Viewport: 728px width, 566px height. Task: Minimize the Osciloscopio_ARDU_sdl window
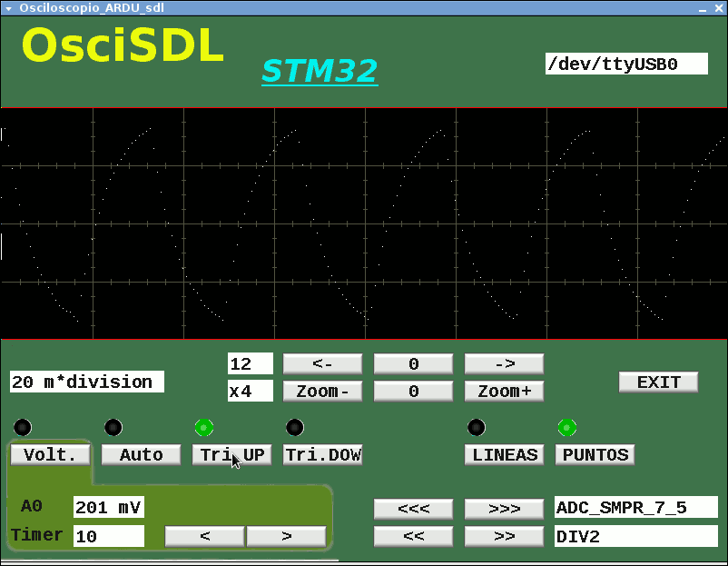703,9
